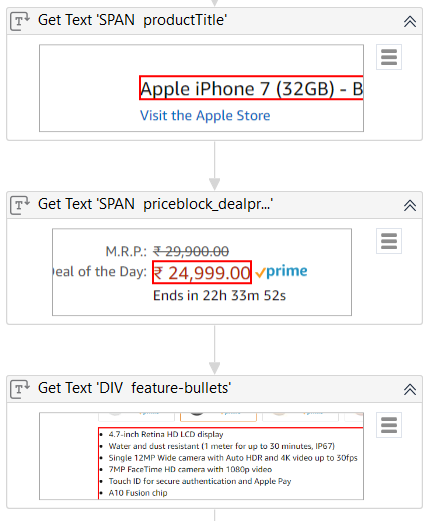Click the struck-through M.R.P. ₹ 29,900.00 price
433x521 pixels.
click(191, 251)
